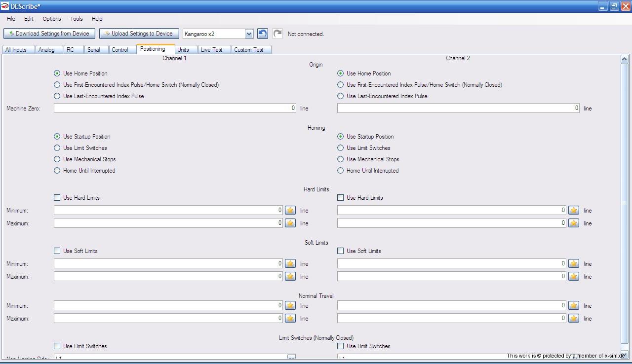The height and width of the screenshot is (364, 632).
Task: Click star icon for Channel 1 Hard Limits Maximum
Action: [290, 223]
